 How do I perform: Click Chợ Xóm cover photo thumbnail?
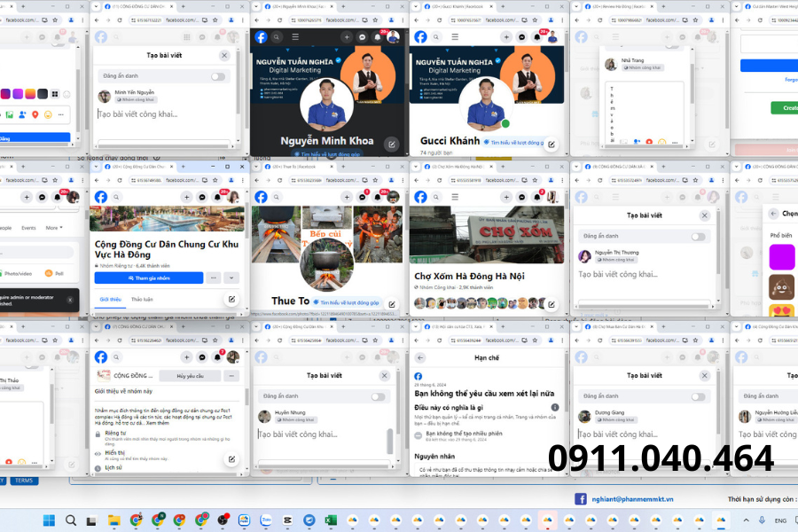pyautogui.click(x=487, y=235)
